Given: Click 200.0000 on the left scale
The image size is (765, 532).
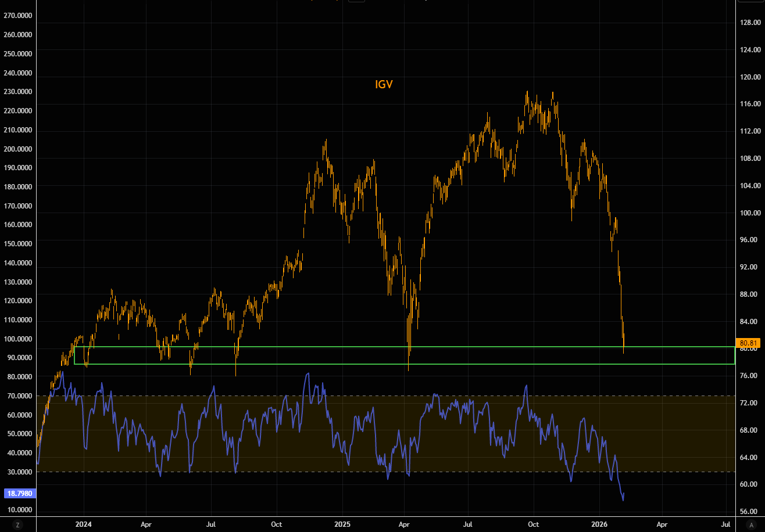Looking at the screenshot, I should 17,149.
